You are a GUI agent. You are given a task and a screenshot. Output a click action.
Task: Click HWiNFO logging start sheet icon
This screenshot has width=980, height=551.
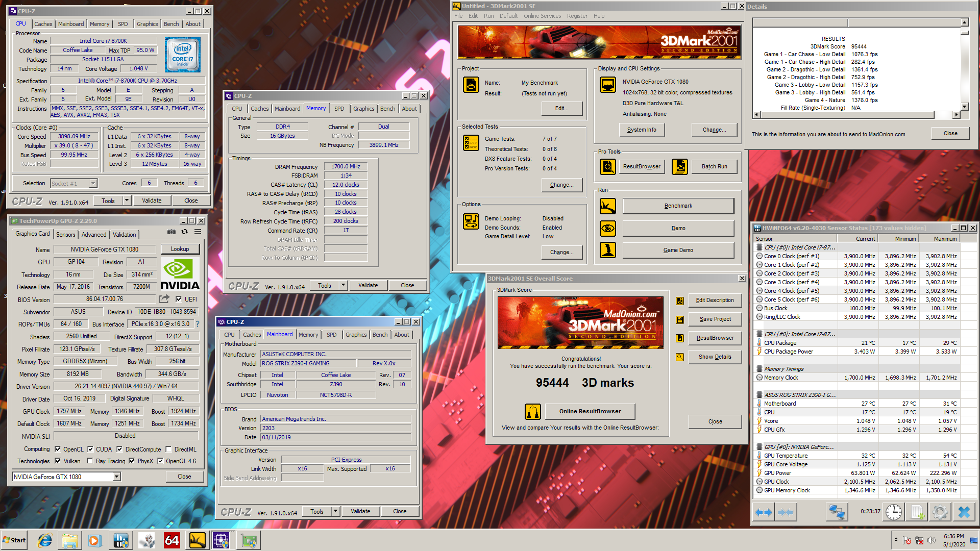917,512
